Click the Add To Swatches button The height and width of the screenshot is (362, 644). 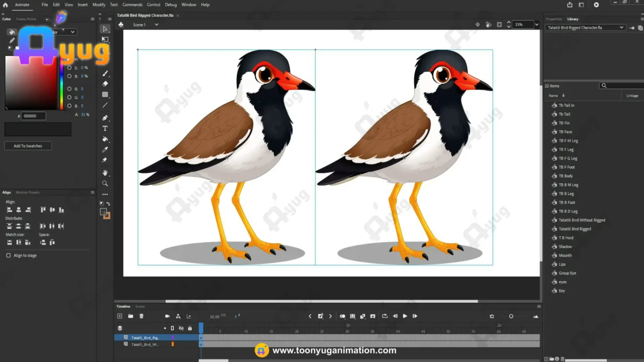click(28, 146)
